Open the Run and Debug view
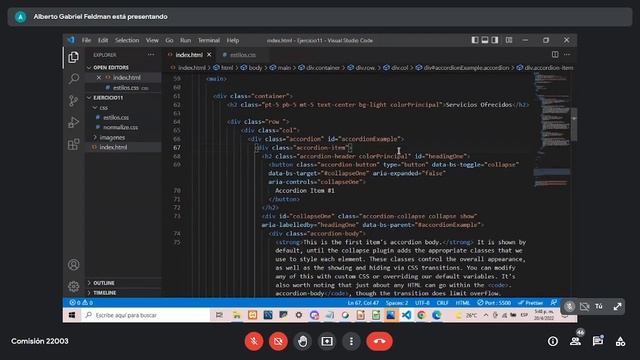 [x=73, y=122]
